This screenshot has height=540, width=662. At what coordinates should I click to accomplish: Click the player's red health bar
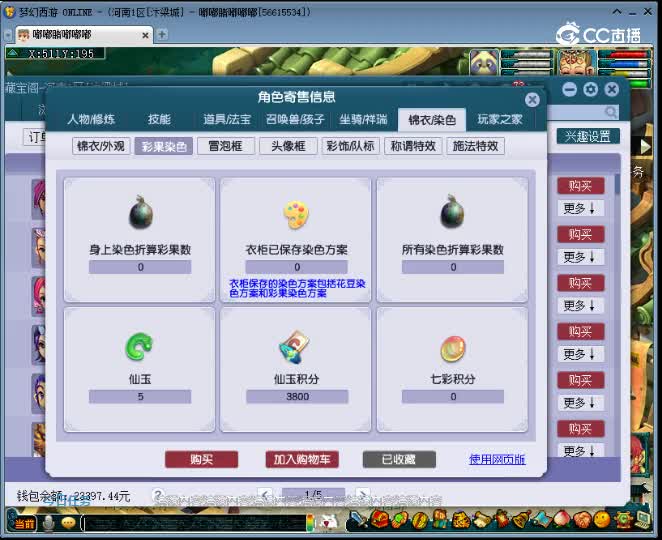point(624,55)
